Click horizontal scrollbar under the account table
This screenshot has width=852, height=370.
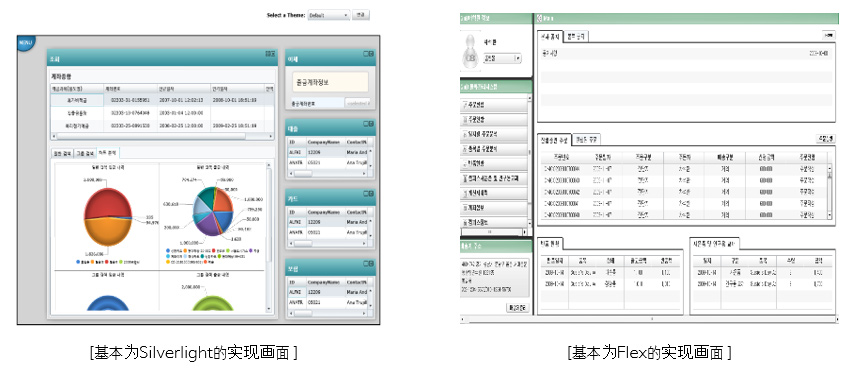tap(162, 137)
